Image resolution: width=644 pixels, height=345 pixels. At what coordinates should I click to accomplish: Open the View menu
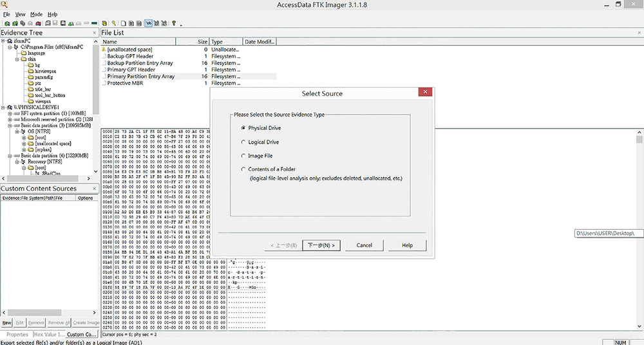20,14
